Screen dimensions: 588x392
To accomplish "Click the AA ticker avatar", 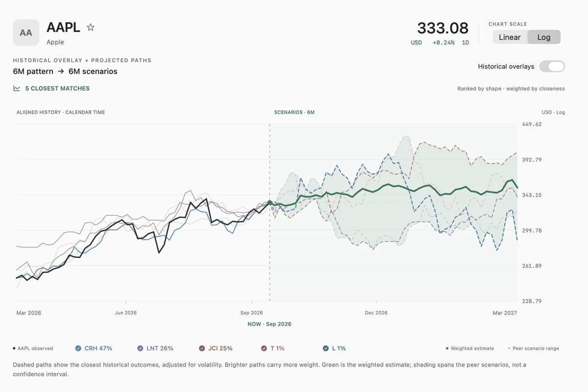I will coord(26,32).
